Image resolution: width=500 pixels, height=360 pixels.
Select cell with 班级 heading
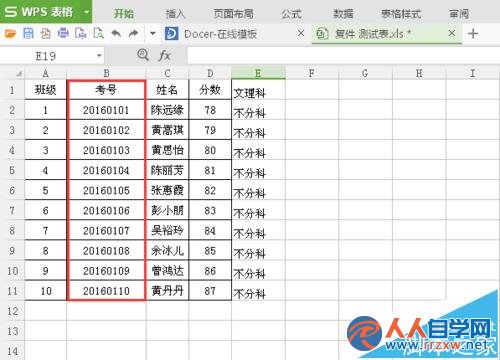click(46, 90)
